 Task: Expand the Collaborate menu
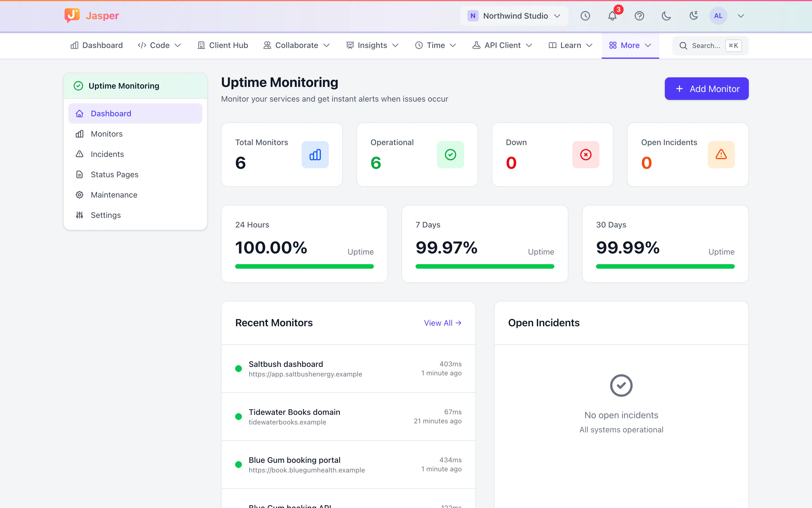[297, 45]
